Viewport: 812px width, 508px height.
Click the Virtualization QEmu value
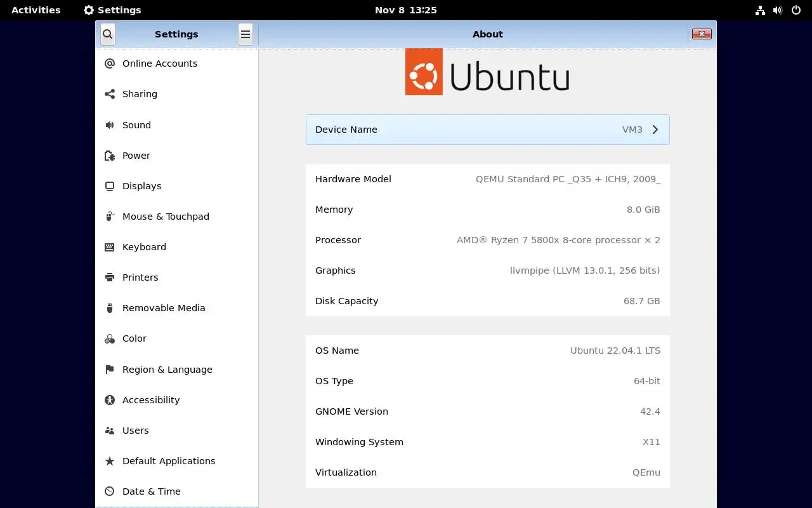click(646, 472)
